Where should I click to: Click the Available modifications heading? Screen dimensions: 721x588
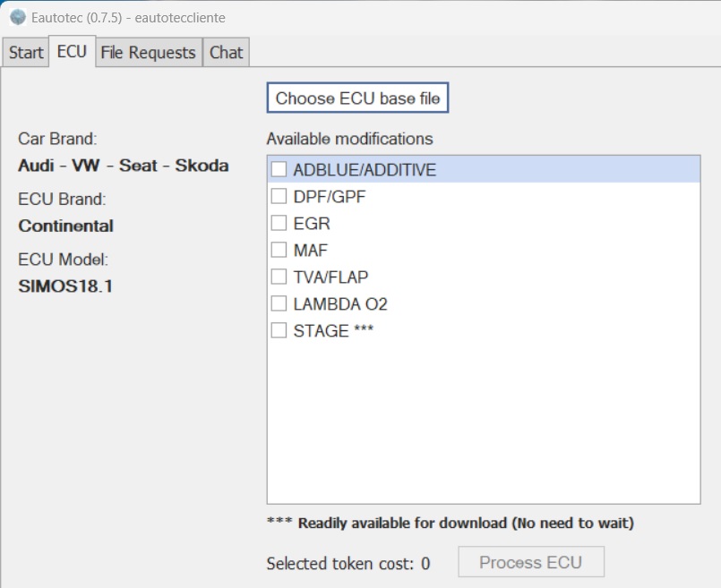coord(349,139)
